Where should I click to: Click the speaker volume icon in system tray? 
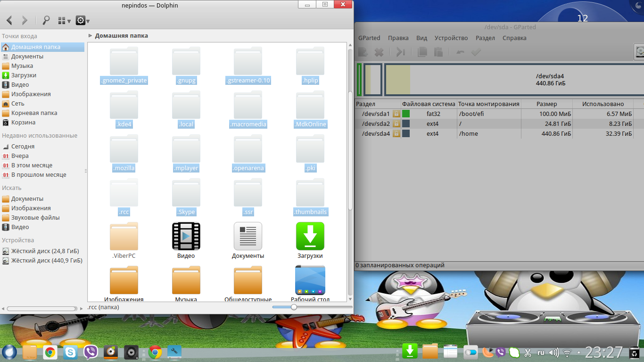tap(554, 352)
